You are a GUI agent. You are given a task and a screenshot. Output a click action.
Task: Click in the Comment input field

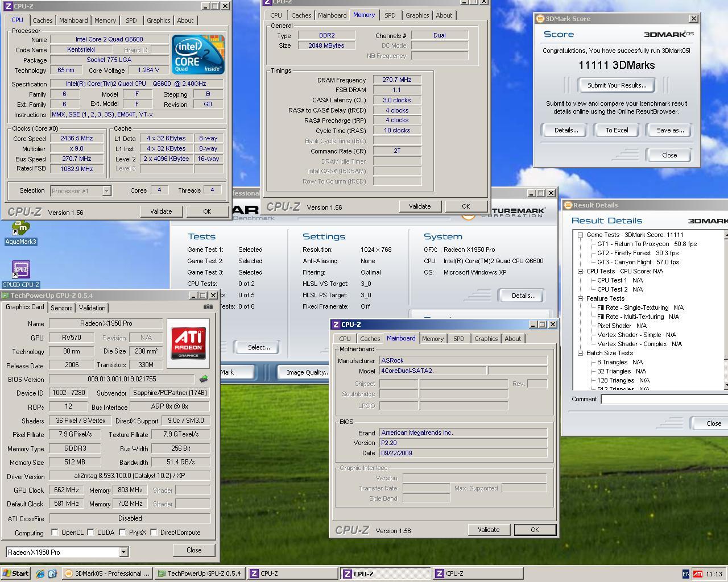point(664,399)
